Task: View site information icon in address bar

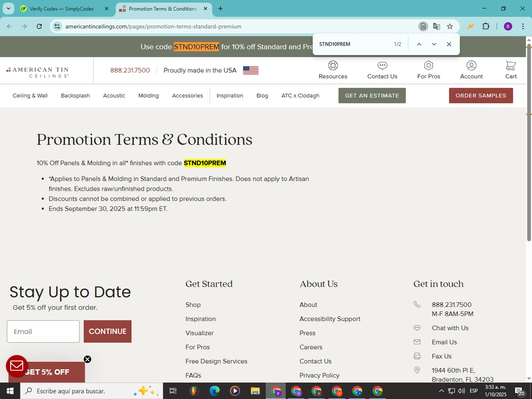Action: [x=57, y=26]
